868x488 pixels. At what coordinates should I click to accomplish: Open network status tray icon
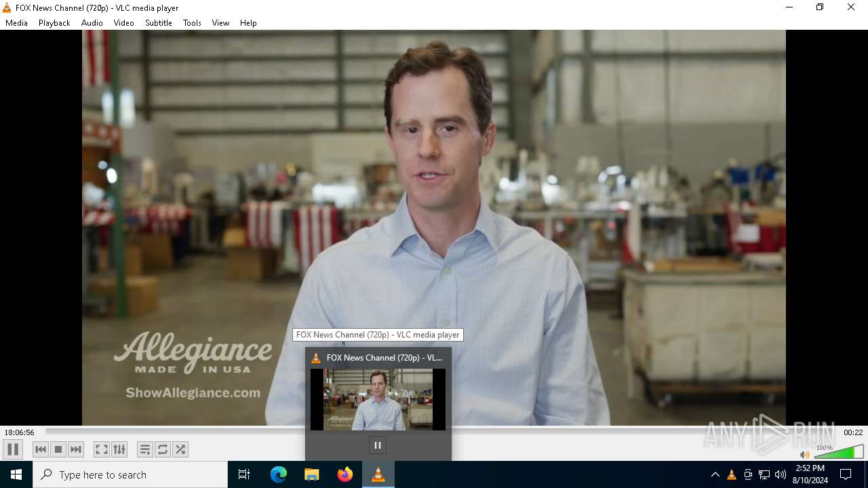[764, 474]
